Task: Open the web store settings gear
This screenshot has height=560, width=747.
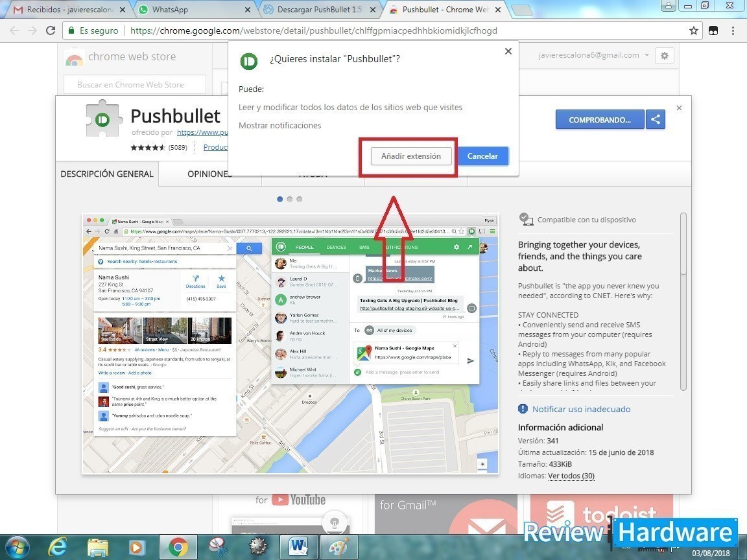Action: (x=665, y=56)
